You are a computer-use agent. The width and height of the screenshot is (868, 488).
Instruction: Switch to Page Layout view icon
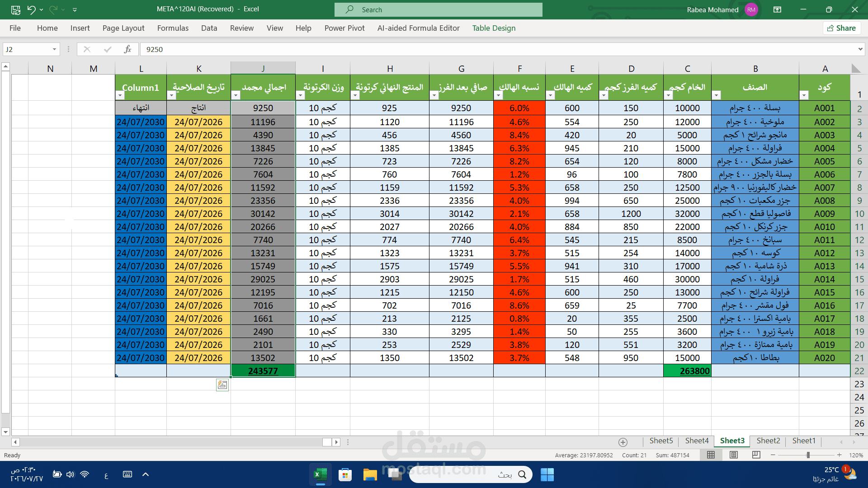[734, 455]
